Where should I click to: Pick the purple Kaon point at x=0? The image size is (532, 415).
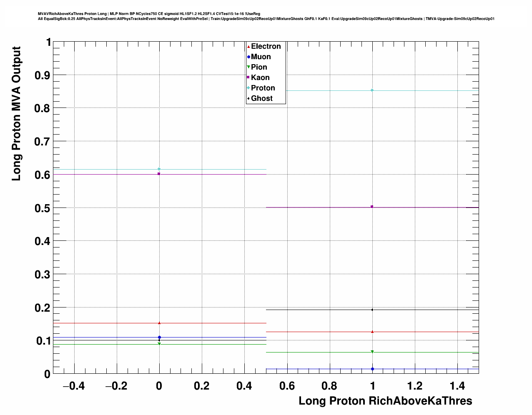coord(159,174)
